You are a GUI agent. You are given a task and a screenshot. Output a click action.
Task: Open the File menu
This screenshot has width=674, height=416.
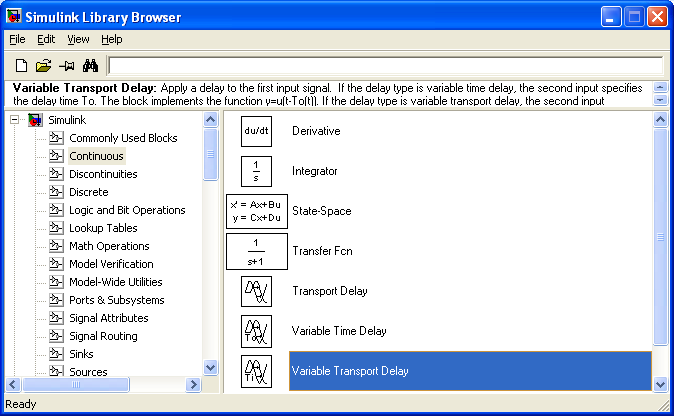(x=17, y=40)
